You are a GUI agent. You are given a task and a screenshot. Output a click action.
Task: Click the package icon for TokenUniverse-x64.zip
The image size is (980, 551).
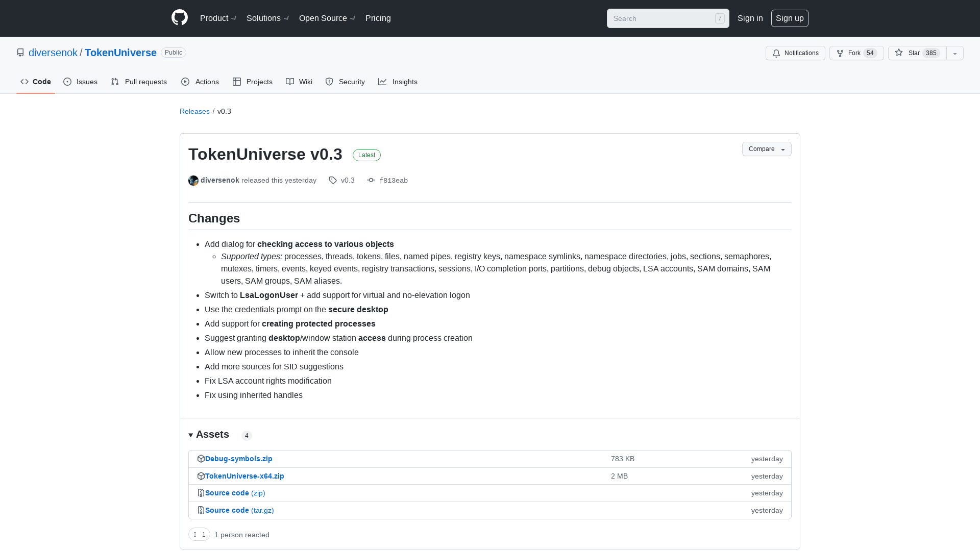(x=201, y=476)
